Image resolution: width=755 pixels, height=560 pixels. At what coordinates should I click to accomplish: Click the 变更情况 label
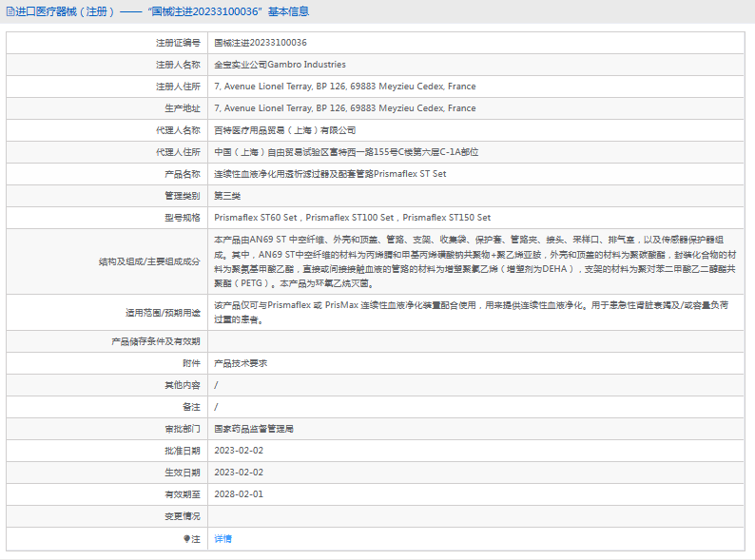[182, 516]
